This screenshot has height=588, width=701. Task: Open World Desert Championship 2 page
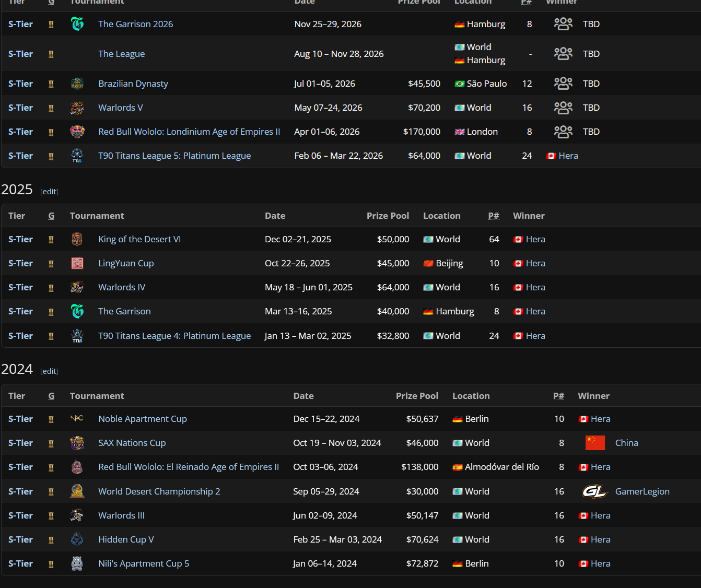159,491
